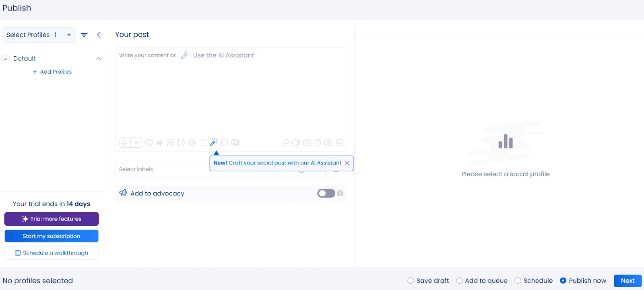Click 'No profiles selected' status text
This screenshot has height=290, width=644.
[x=38, y=281]
